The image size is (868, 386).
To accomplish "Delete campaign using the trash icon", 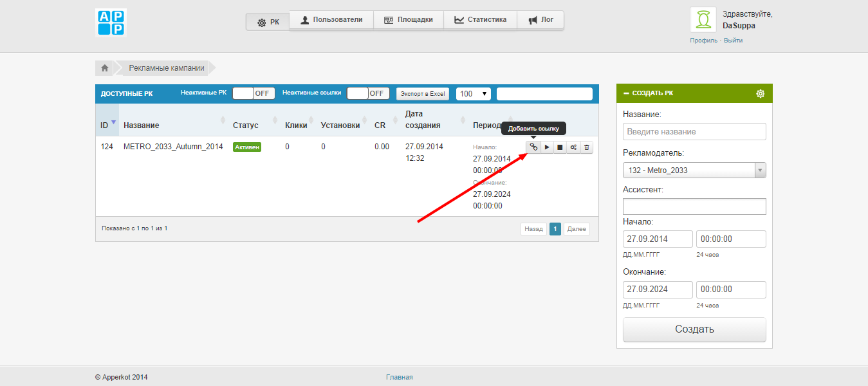I will coord(586,147).
